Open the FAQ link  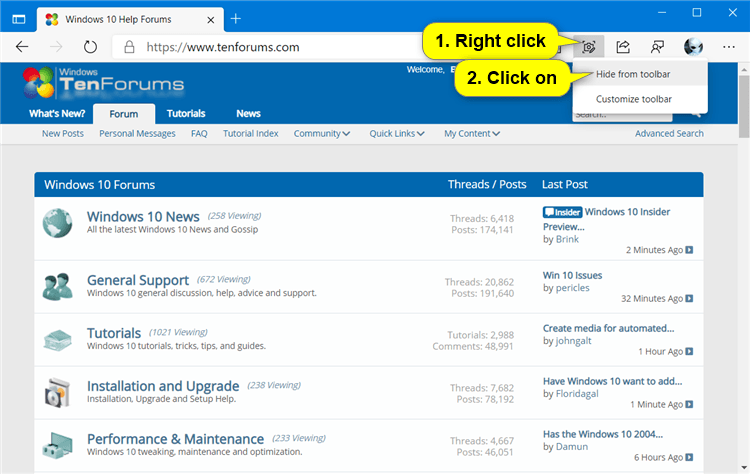pos(199,133)
